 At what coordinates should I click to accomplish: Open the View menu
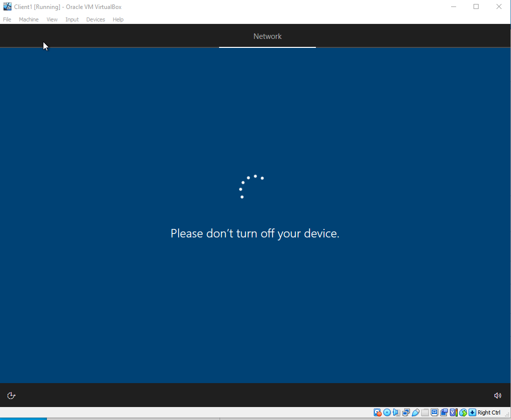pos(52,19)
